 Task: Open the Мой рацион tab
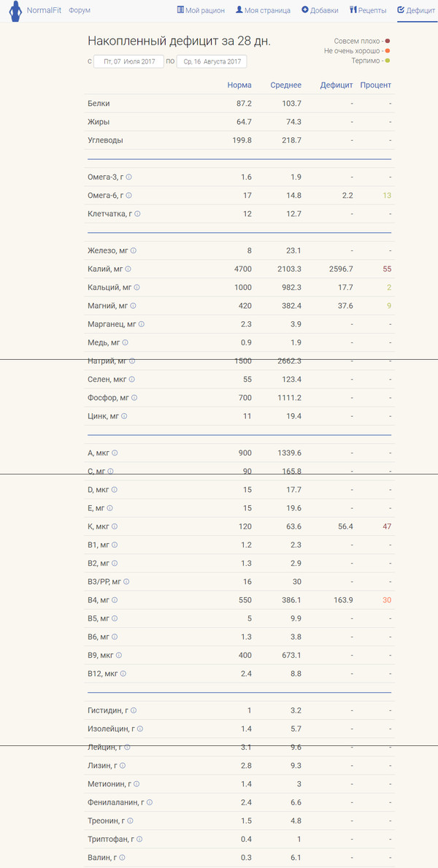[x=201, y=10]
